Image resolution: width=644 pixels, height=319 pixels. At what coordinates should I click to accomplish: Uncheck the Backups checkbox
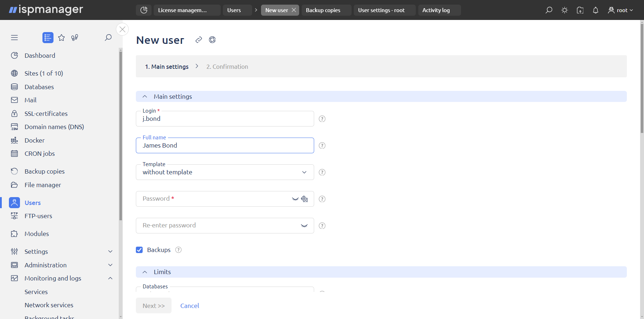pyautogui.click(x=139, y=250)
